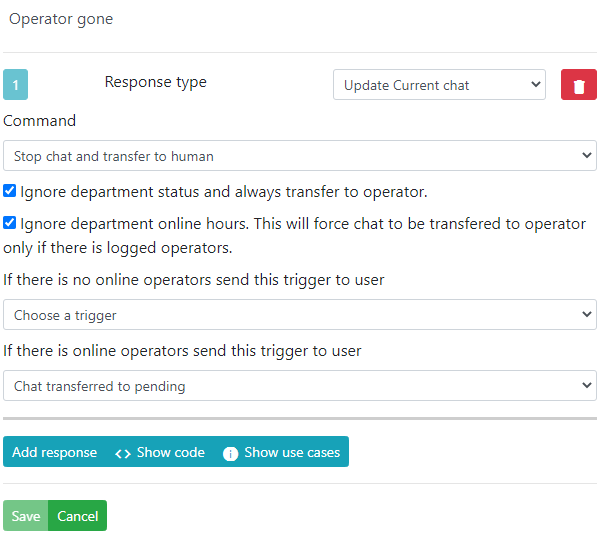
Task: Click the If there is online operators label
Action: pos(182,351)
